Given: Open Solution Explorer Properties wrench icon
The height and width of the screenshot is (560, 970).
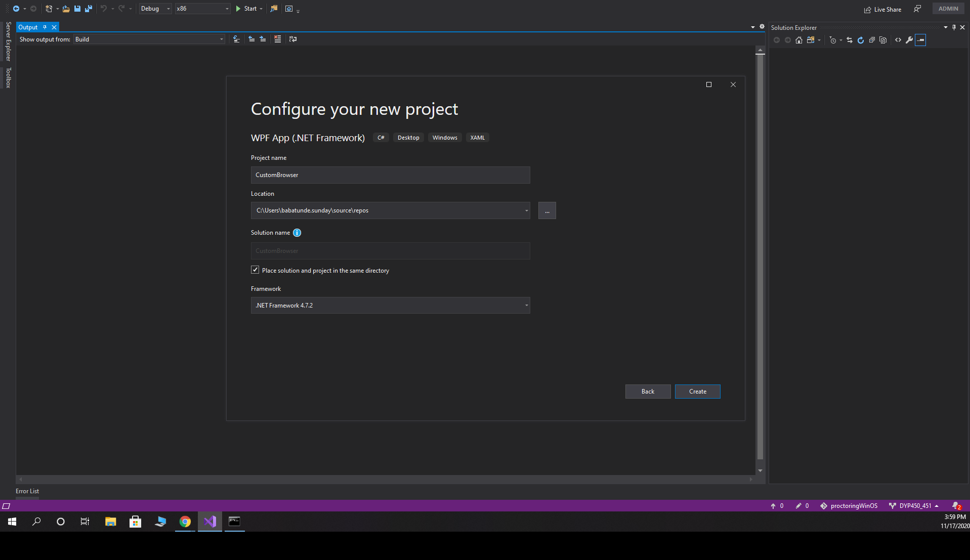Looking at the screenshot, I should [x=910, y=40].
